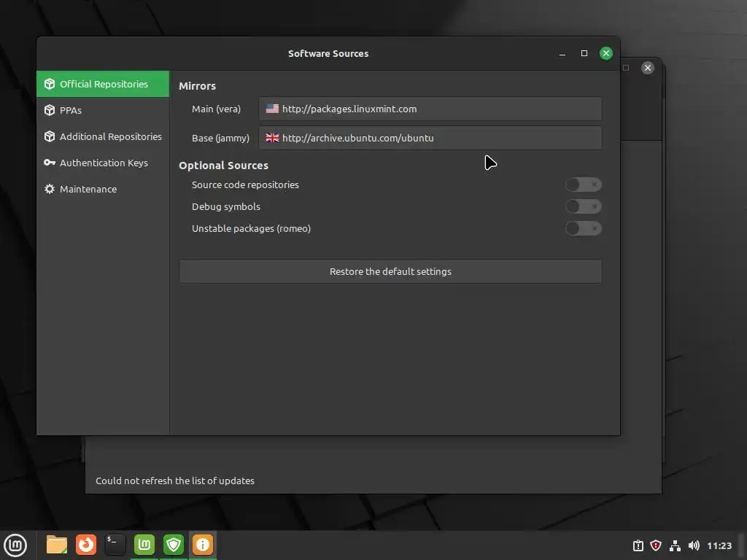Viewport: 747px width, 560px height.
Task: Click the Software Sources title bar text
Action: 328,53
